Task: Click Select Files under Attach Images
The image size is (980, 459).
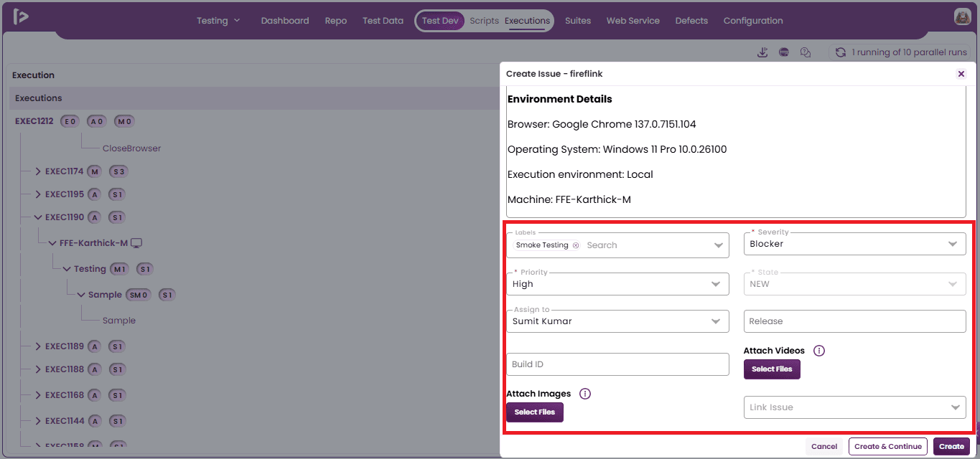Action: tap(535, 412)
